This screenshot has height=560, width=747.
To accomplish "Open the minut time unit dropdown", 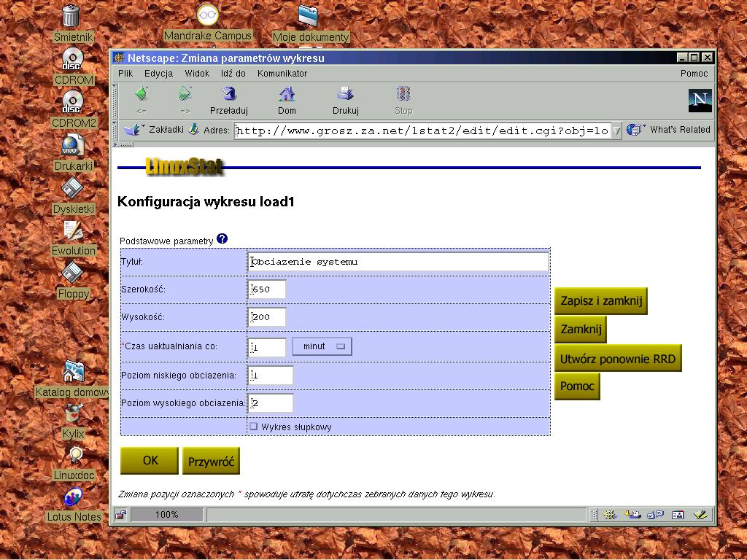I will click(x=322, y=346).
